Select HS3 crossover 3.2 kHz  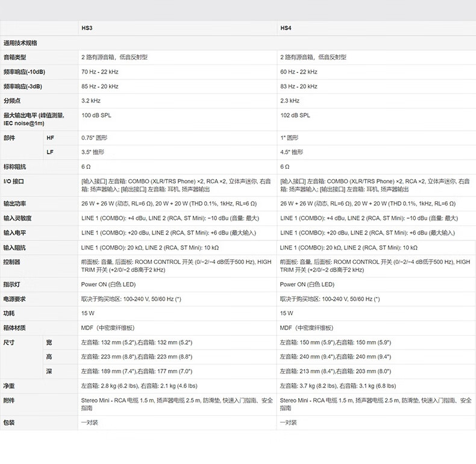tap(91, 101)
